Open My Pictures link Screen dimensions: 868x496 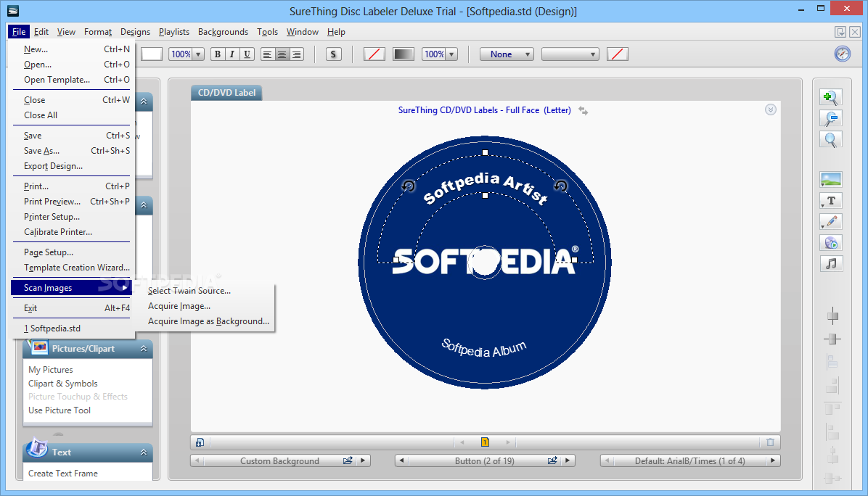pyautogui.click(x=50, y=369)
